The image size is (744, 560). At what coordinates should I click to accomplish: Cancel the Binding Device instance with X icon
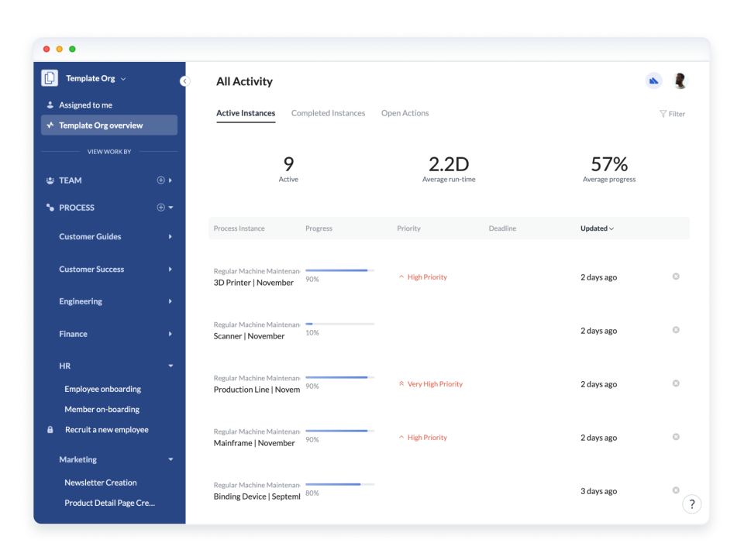point(676,490)
